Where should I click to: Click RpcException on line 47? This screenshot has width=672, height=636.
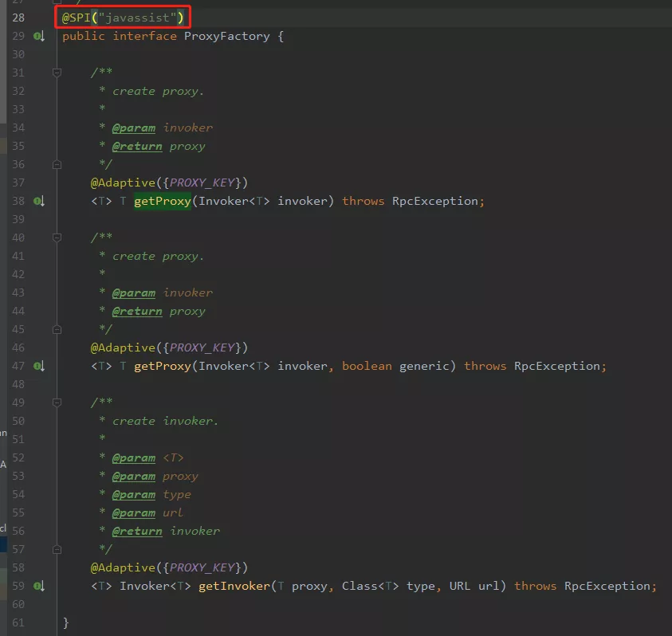(557, 367)
